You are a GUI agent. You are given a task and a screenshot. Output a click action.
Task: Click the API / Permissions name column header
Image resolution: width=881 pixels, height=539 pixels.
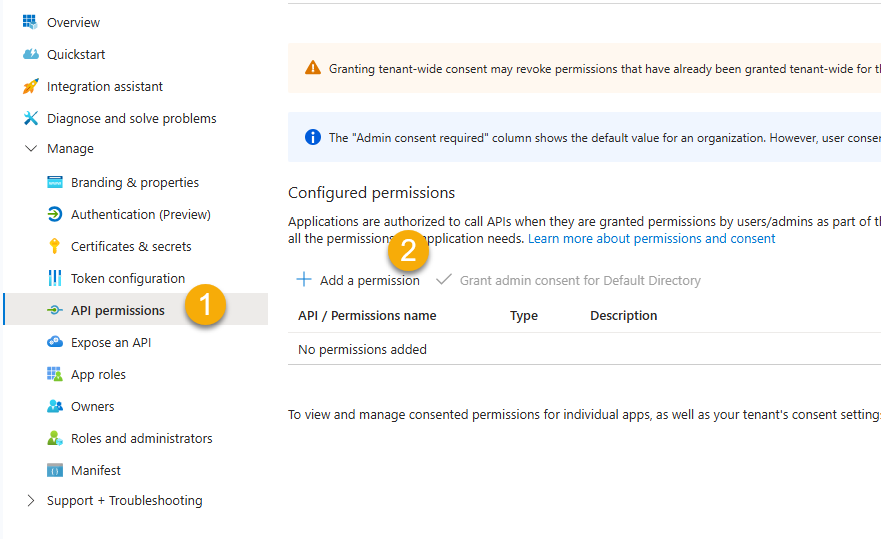367,315
